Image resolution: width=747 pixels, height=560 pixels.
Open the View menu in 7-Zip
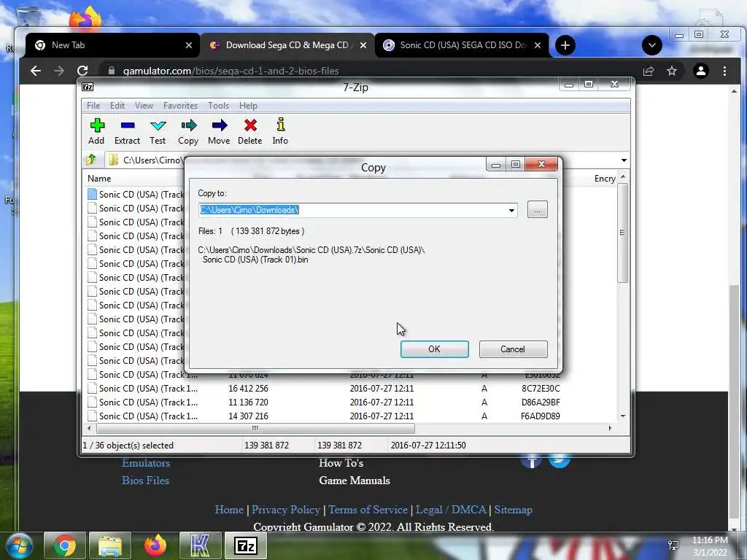144,106
